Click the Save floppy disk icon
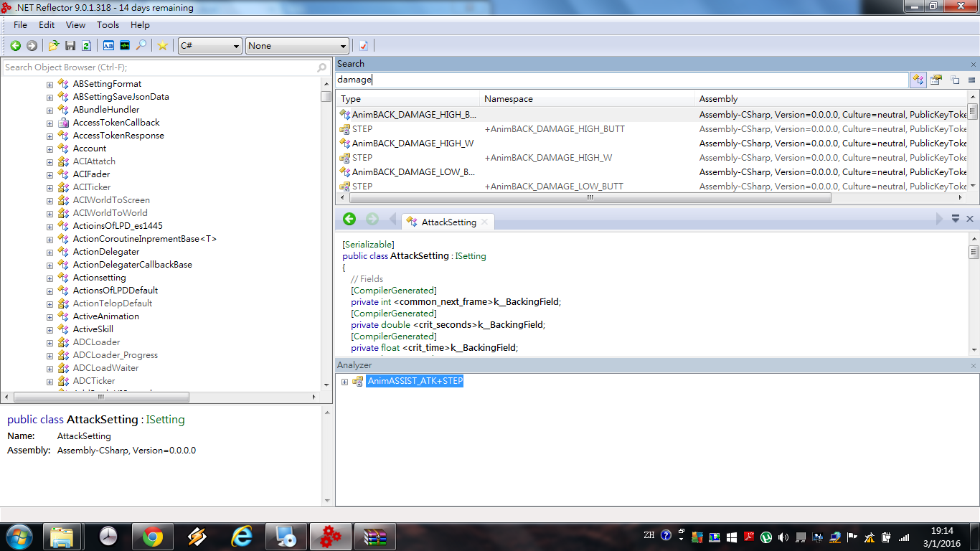Screen dimensions: 980x551 point(70,46)
